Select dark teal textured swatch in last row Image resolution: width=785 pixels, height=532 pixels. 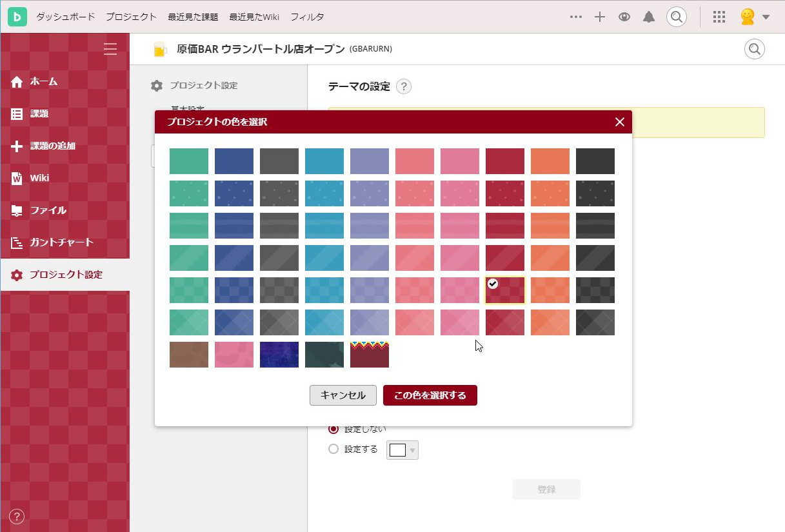pyautogui.click(x=324, y=355)
